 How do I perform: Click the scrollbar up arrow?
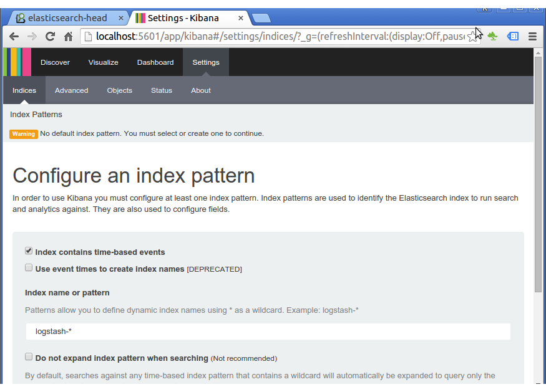click(x=538, y=53)
